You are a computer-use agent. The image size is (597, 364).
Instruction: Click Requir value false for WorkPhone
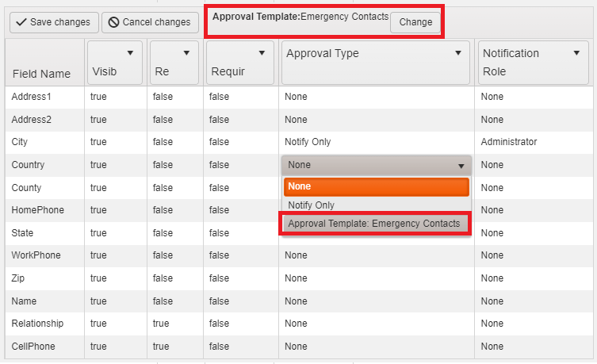219,255
